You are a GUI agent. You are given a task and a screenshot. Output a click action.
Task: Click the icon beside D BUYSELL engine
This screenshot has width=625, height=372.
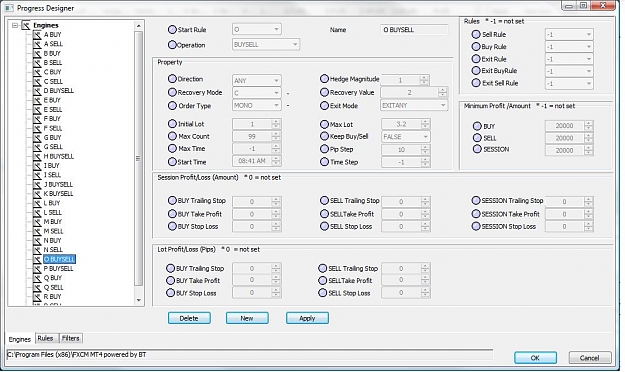pyautogui.click(x=37, y=91)
